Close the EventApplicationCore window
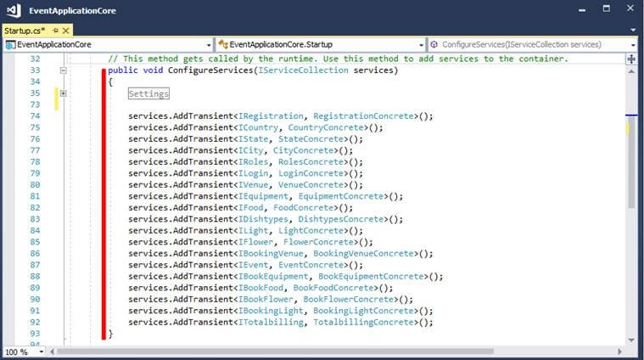 point(630,8)
